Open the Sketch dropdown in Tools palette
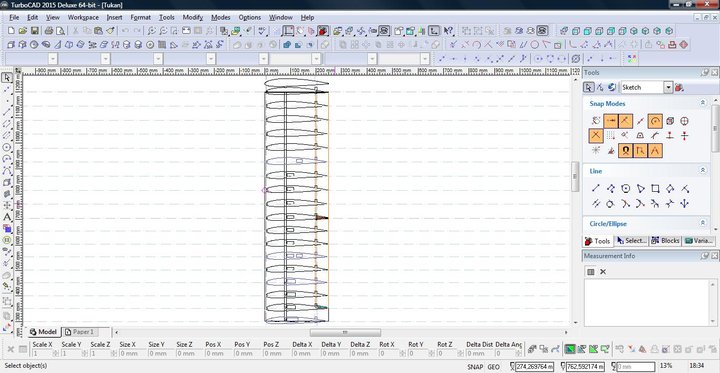The image size is (720, 373). (668, 87)
